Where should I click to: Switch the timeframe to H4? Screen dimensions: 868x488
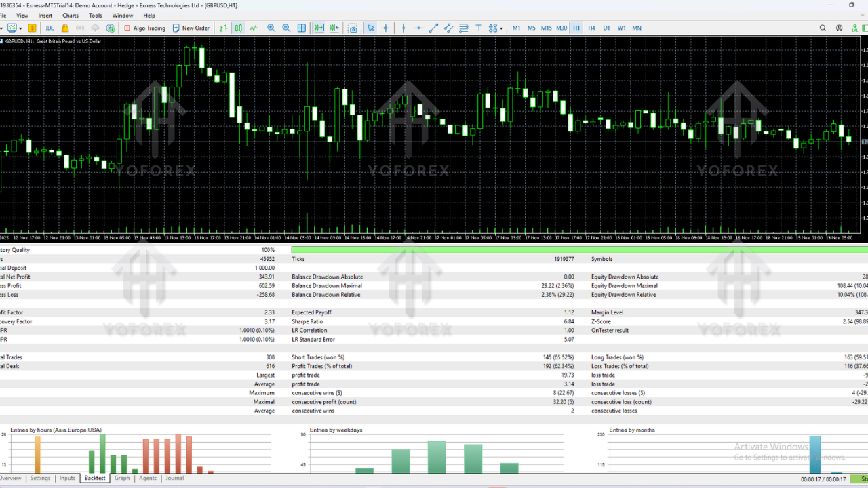click(591, 28)
